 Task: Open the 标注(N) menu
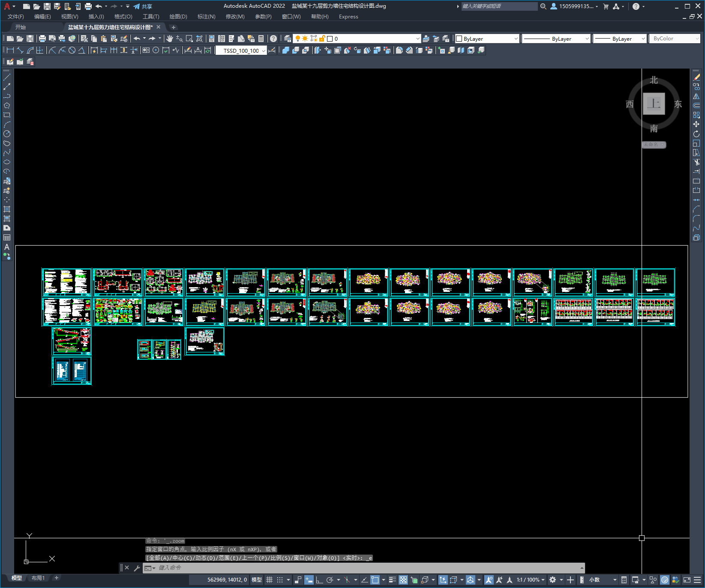(206, 17)
